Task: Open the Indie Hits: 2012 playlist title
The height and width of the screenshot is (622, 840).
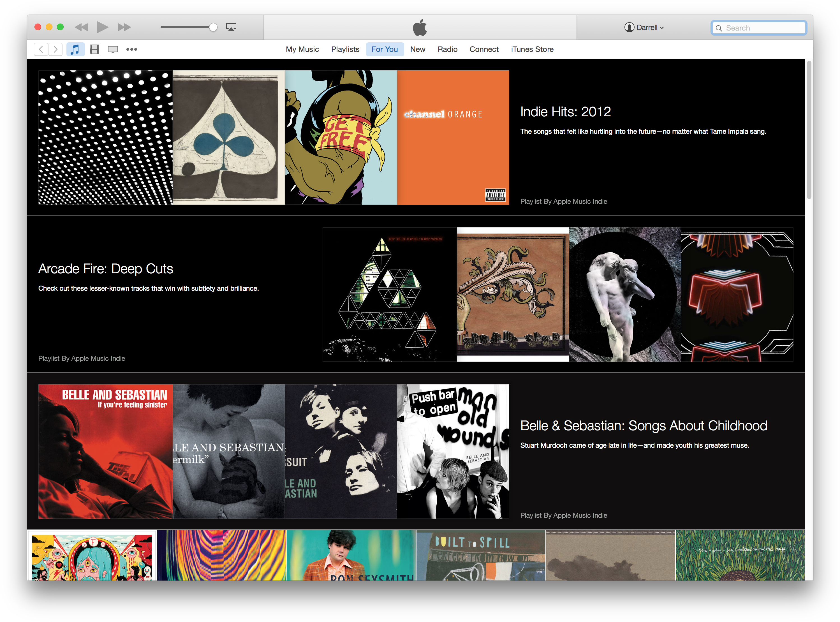Action: tap(565, 112)
